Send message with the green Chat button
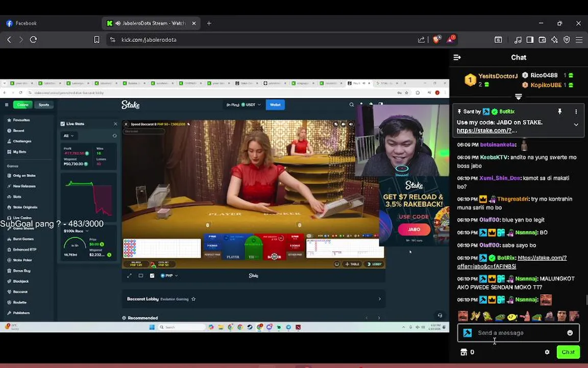Image resolution: width=588 pixels, height=368 pixels. coord(568,352)
